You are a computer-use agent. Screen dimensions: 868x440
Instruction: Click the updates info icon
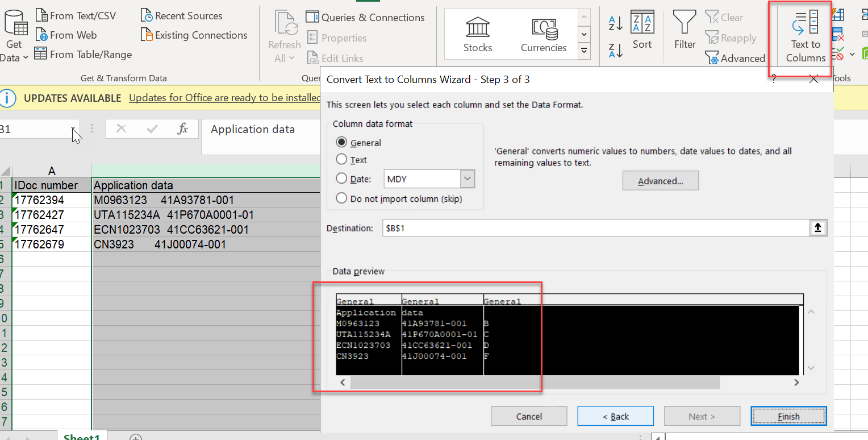coord(7,98)
